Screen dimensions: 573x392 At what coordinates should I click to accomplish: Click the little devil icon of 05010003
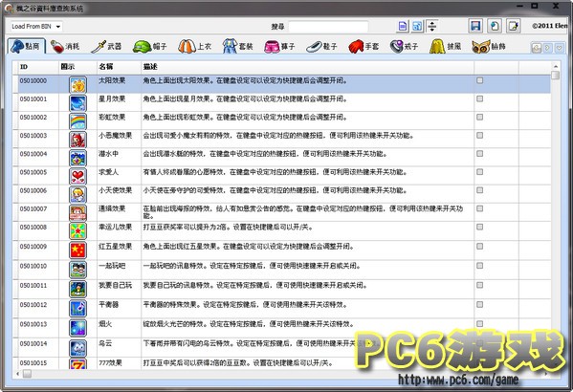click(x=77, y=140)
